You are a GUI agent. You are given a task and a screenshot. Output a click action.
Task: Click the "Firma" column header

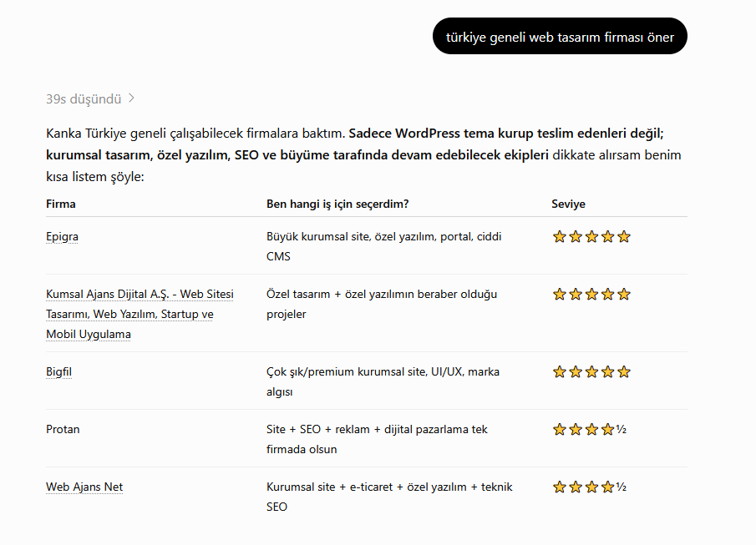61,204
